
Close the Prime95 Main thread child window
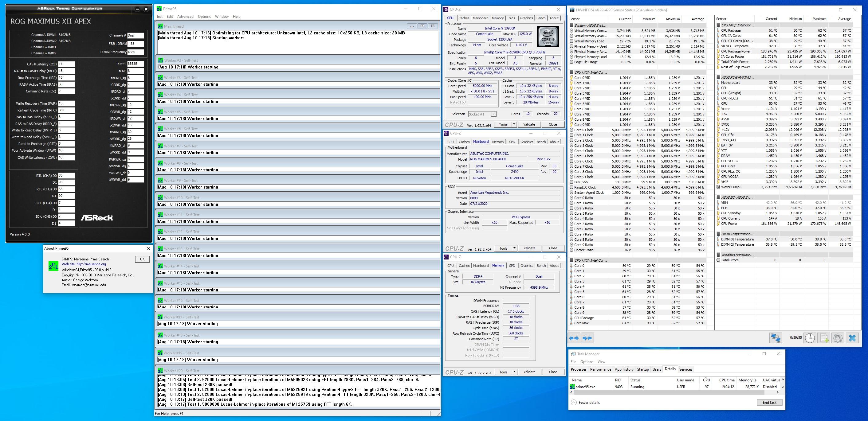(433, 26)
